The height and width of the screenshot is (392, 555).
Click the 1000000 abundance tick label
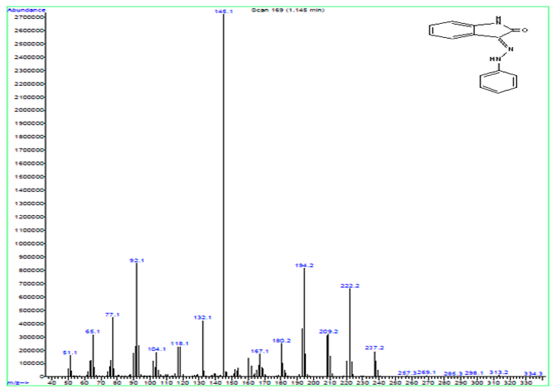click(x=29, y=244)
